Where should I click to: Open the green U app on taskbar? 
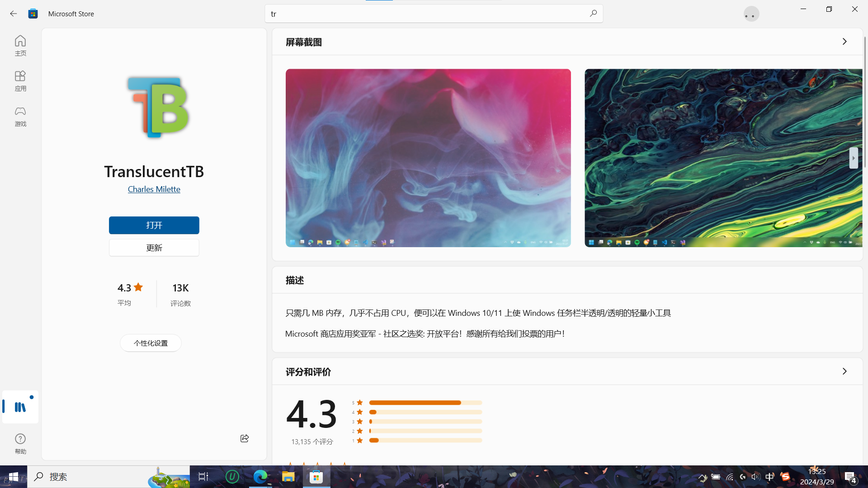232,477
